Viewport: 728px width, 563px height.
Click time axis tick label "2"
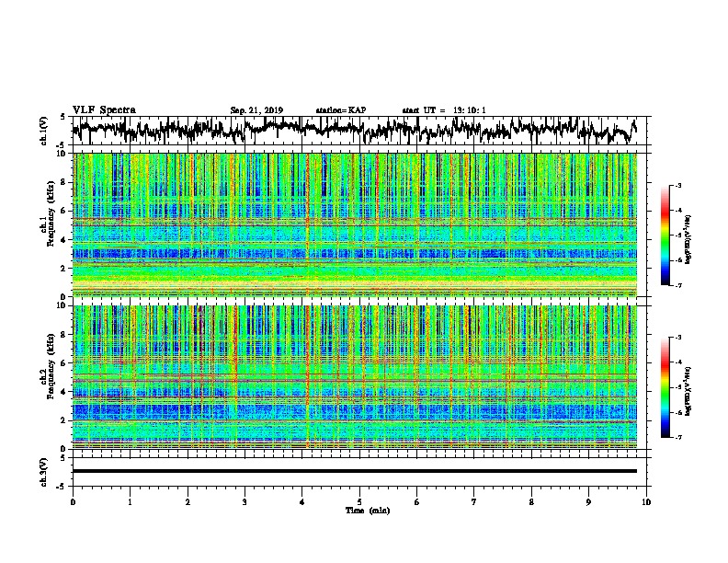click(188, 502)
